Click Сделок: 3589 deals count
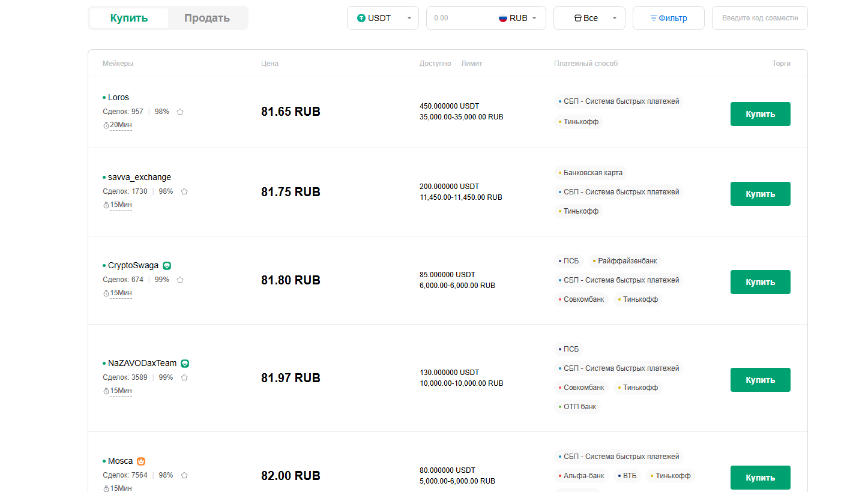Viewport: 868px width, 492px height. pos(125,377)
